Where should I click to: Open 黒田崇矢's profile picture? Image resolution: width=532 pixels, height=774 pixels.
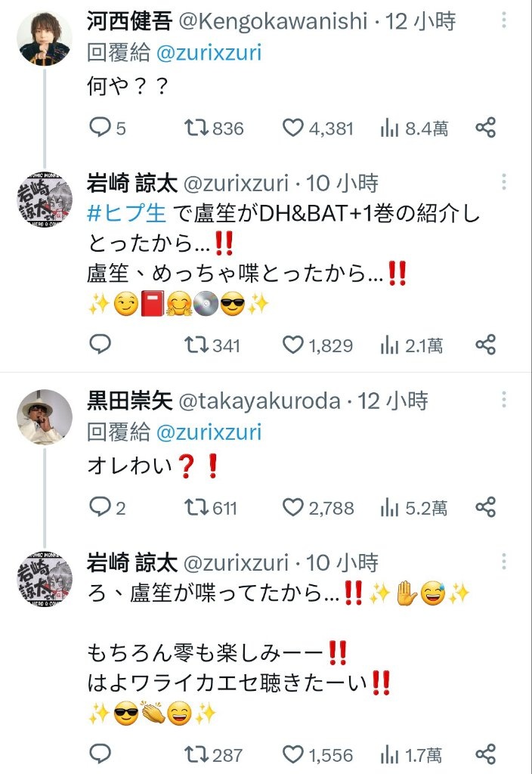[x=45, y=417]
